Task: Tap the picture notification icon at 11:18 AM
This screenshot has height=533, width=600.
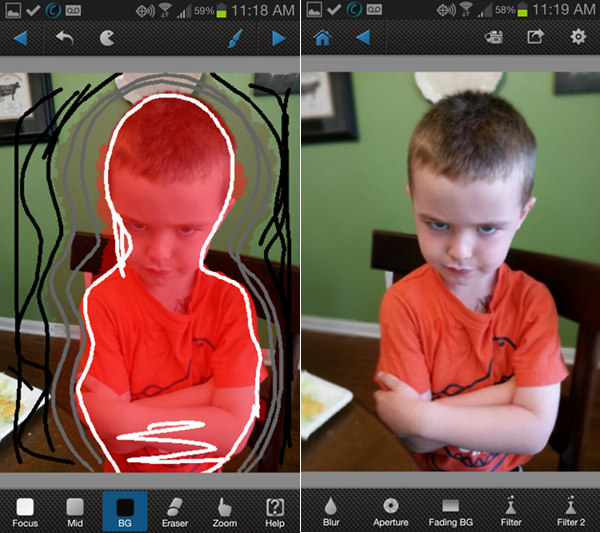Action: pos(13,10)
